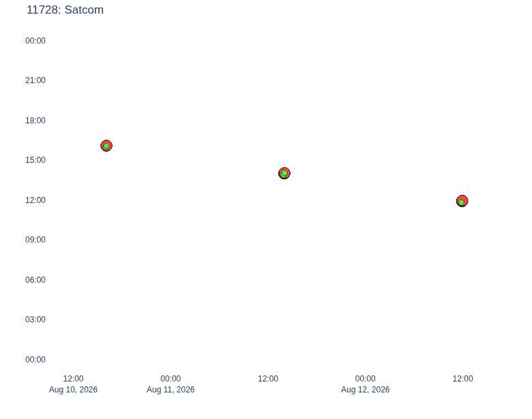532x419 pixels.
Task: Click the topmost 00:00 y-axis label
Action: point(35,41)
